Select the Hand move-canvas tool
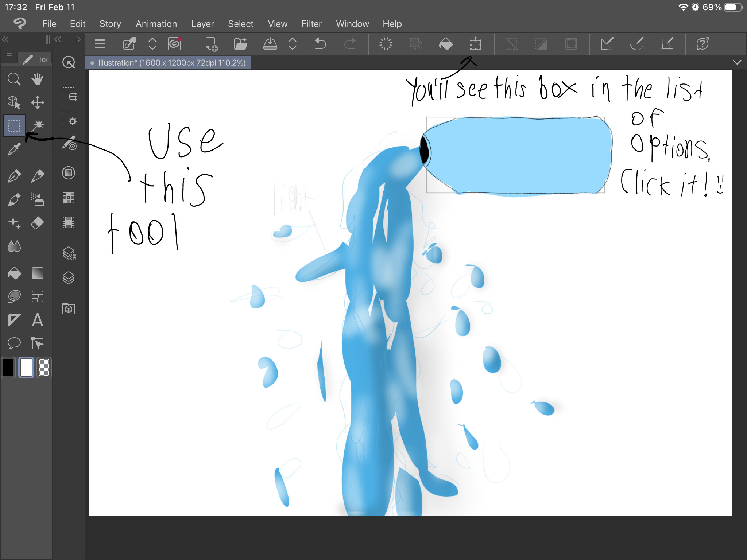Viewport: 747px width, 560px height. coord(37,79)
